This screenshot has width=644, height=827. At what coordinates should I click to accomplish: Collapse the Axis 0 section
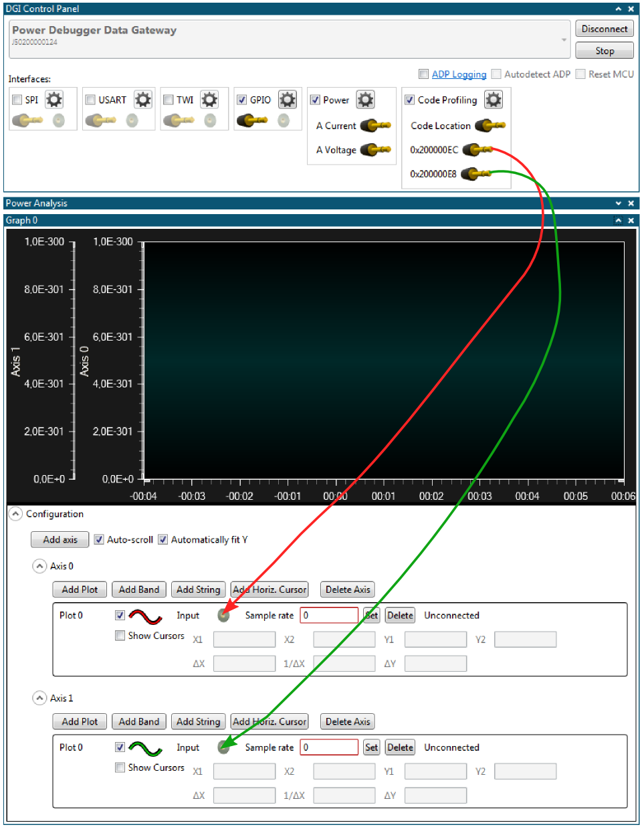click(x=39, y=566)
